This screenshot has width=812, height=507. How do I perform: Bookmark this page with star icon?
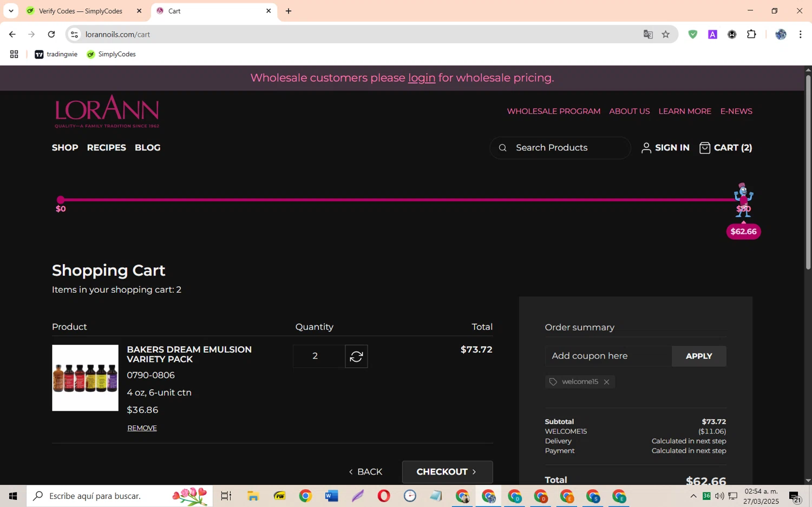666,35
